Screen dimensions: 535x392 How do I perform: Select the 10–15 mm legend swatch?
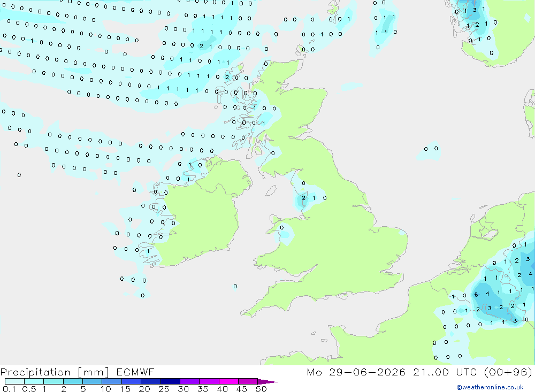(x=112, y=381)
